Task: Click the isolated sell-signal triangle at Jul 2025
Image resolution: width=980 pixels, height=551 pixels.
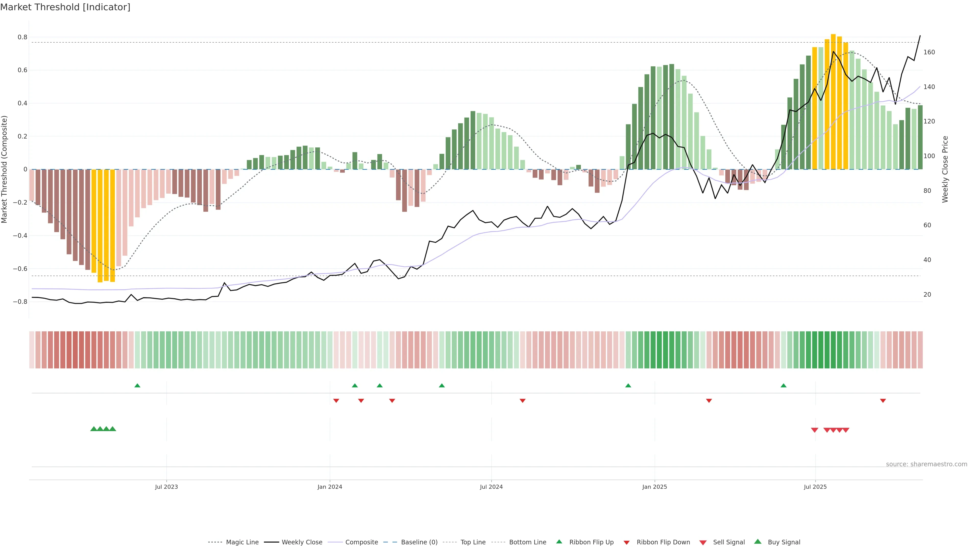Action: [815, 430]
